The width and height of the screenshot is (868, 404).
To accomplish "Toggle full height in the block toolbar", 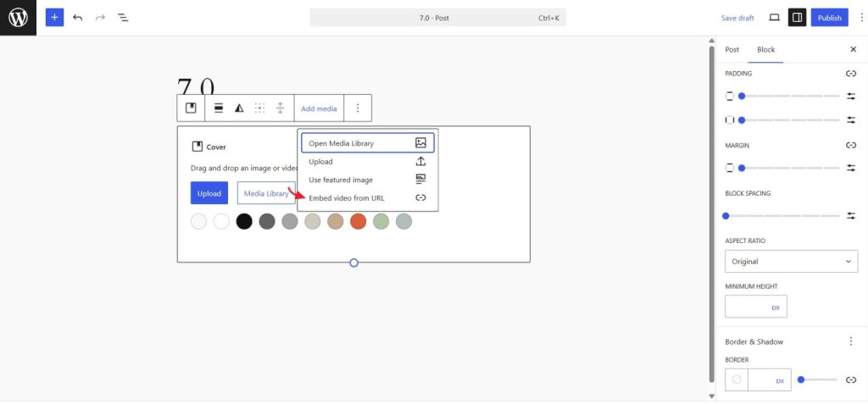I will tap(280, 108).
